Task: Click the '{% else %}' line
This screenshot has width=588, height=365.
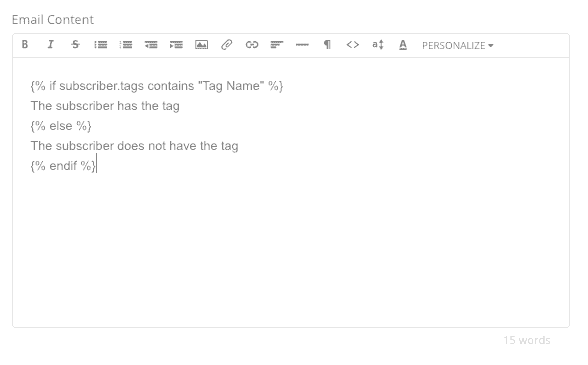Action: (61, 126)
